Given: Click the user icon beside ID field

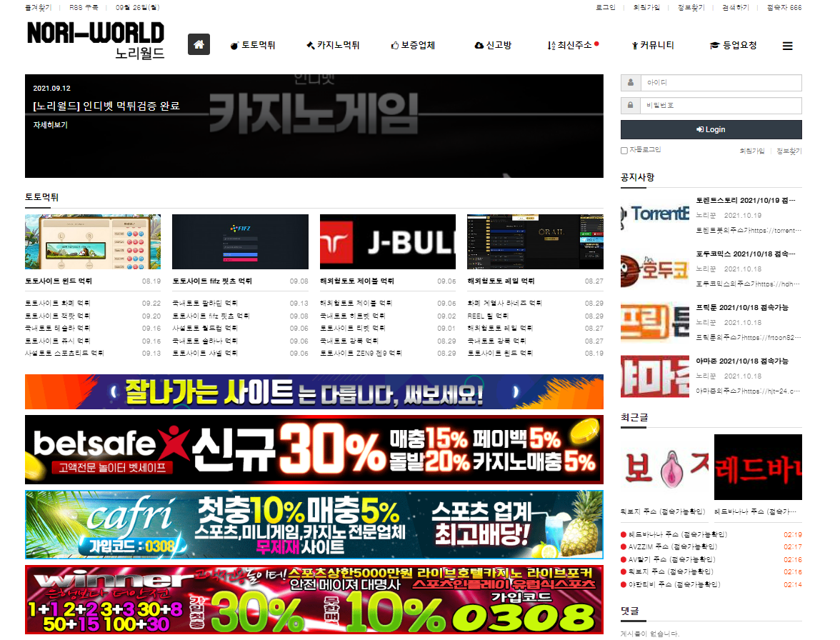Looking at the screenshot, I should click(630, 83).
